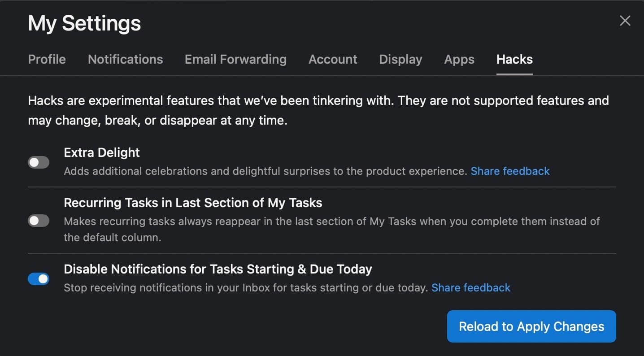Switch to the Apps tab
Screen dimensions: 644x356
pos(459,60)
